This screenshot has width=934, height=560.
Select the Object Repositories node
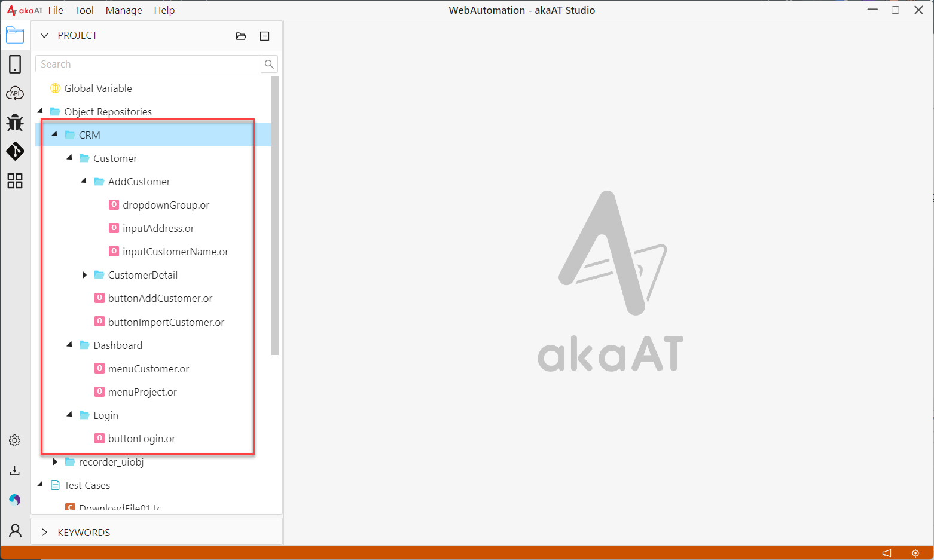click(x=108, y=112)
